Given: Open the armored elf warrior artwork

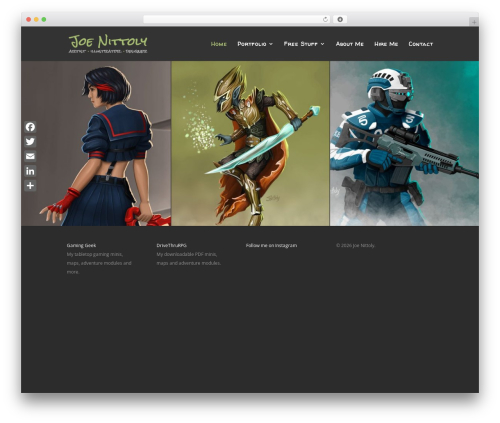Looking at the screenshot, I should (250, 143).
